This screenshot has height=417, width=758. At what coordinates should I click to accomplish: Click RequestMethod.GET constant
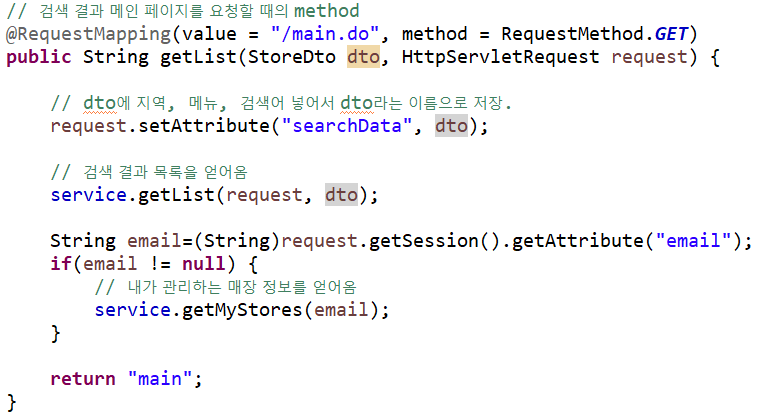(x=594, y=34)
